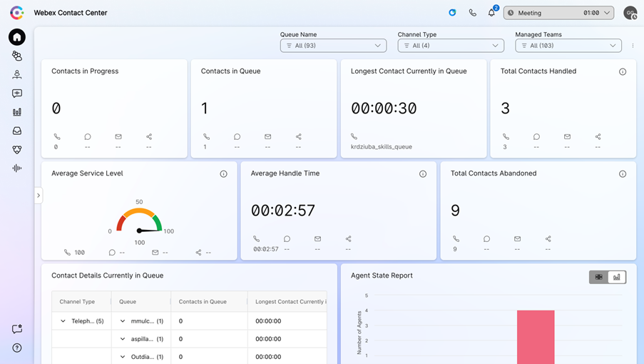644x364 pixels.
Task: Open the inbox tray icon in sidebar
Action: coord(17,131)
